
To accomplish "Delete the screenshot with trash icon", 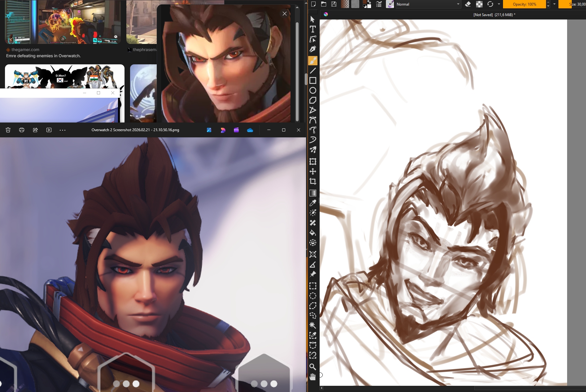I will [8, 130].
